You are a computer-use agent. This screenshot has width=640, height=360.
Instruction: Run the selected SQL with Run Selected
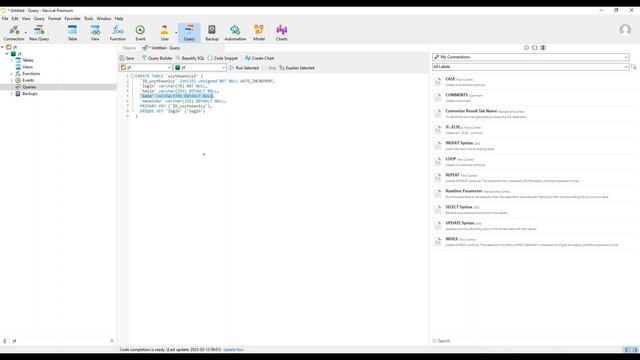244,68
